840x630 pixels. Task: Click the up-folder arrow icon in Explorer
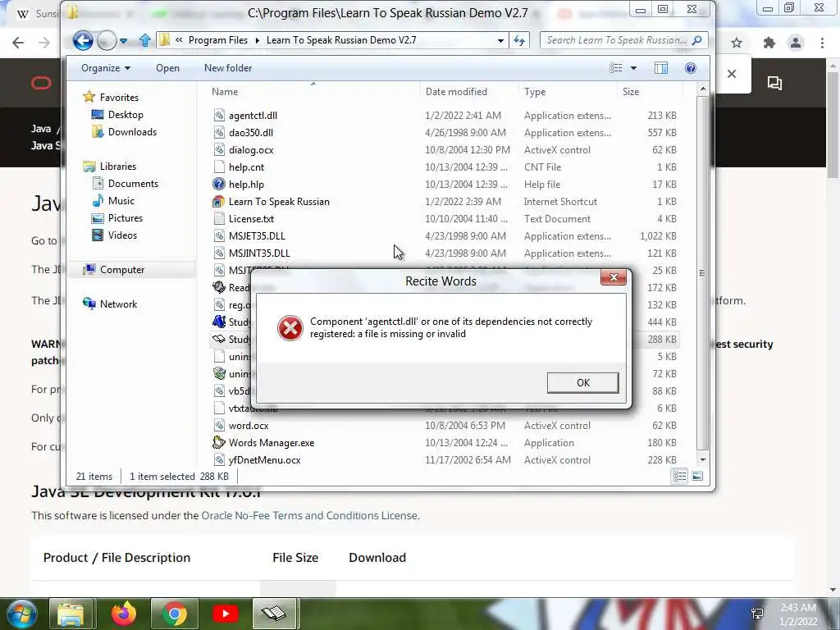coord(144,40)
